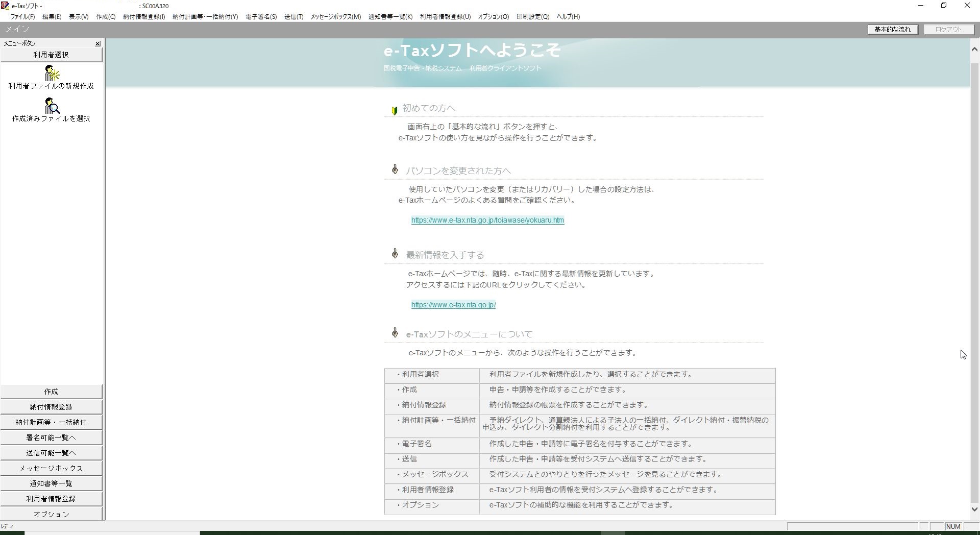The image size is (980, 535).
Task: Open the 送信可能一覧へ sidebar button
Action: [51, 453]
